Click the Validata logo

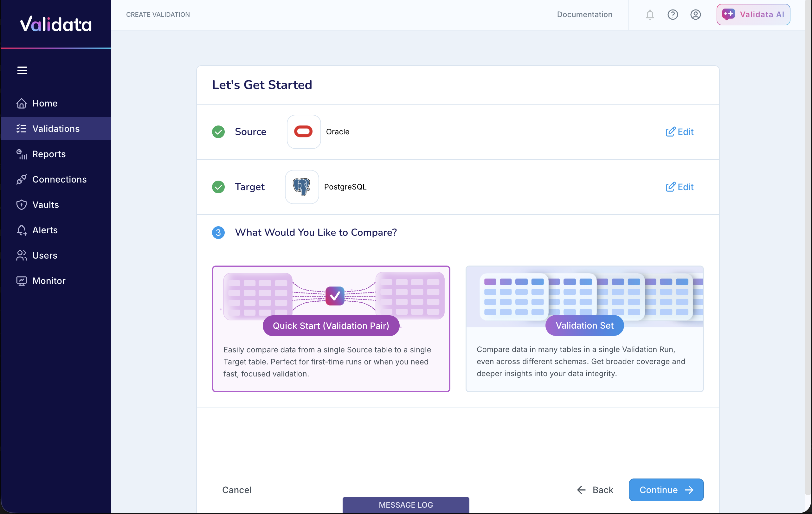[x=56, y=24]
